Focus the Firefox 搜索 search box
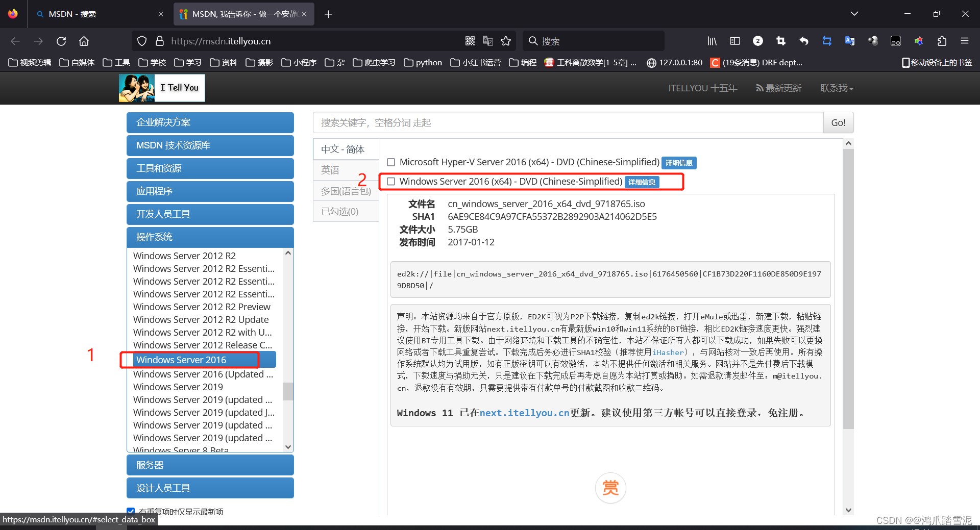Viewport: 980px width, 530px height. click(x=594, y=41)
